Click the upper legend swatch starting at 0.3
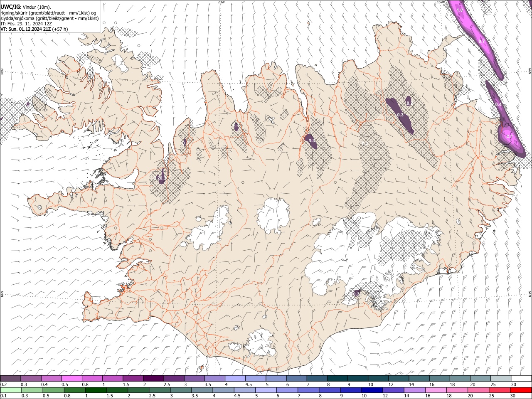This screenshot has height=399, width=532. [x=31, y=378]
